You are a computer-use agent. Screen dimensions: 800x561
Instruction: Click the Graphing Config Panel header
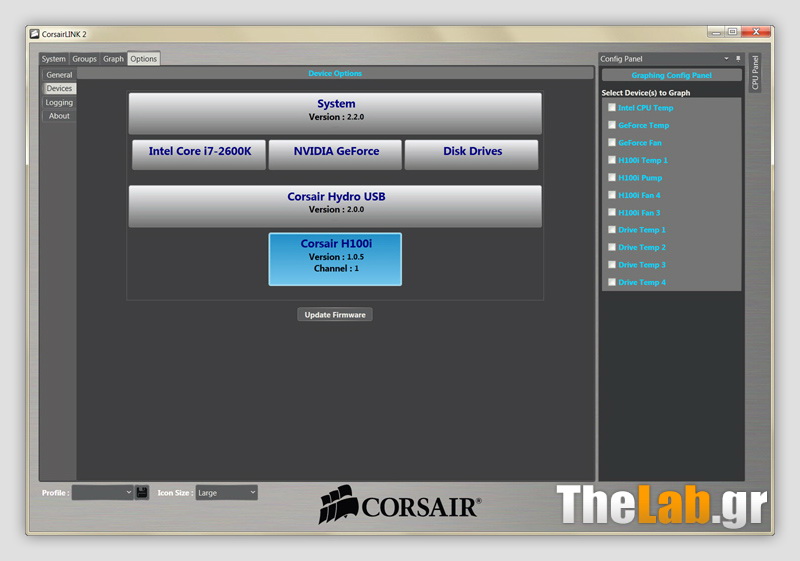coord(671,75)
